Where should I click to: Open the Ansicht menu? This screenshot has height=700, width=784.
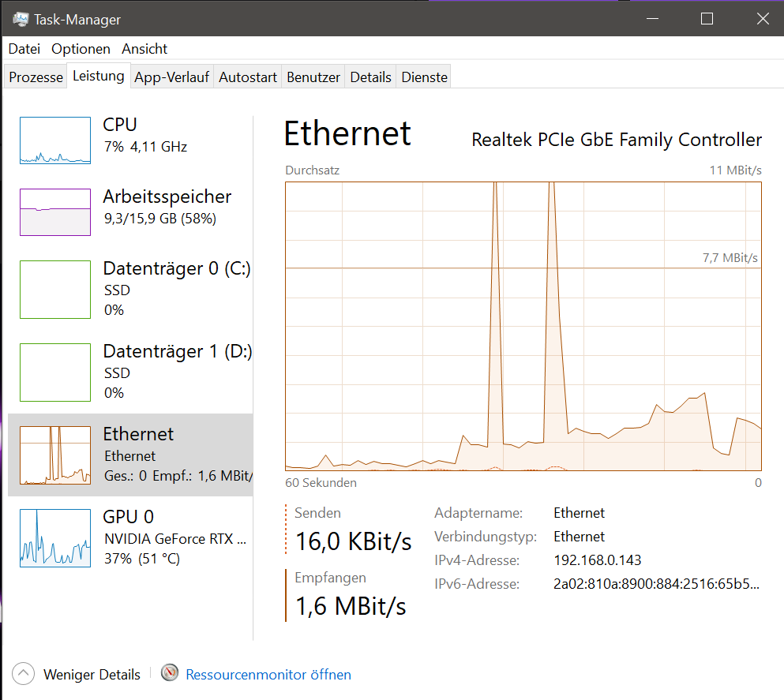(x=144, y=49)
